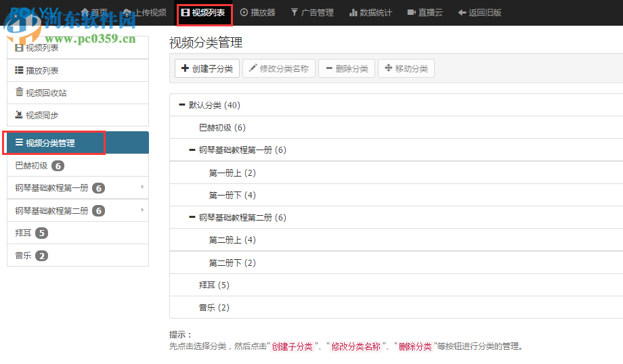Select tree row 巴赫初级 (6)
The image size is (623, 364).
396,127
